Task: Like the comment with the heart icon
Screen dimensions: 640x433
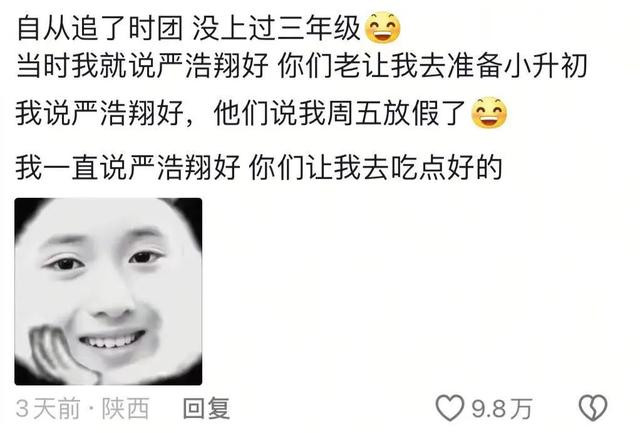Action: point(449,408)
